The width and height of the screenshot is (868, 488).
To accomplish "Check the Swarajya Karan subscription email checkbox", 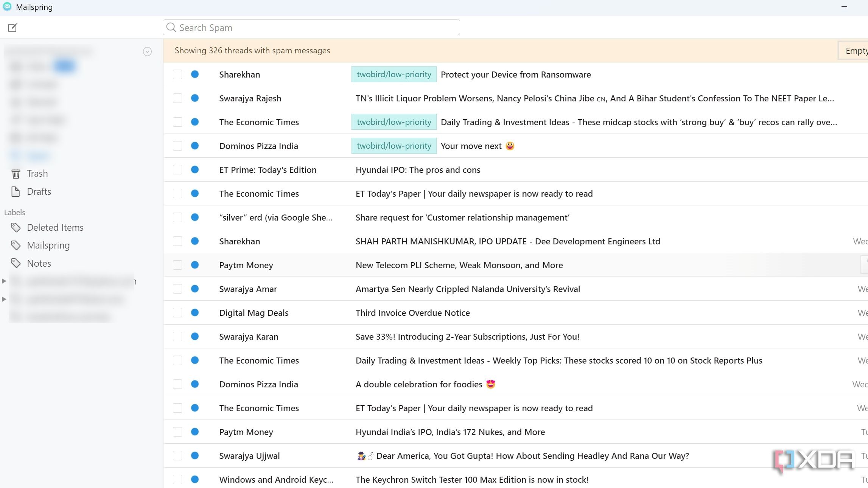I will pos(177,336).
